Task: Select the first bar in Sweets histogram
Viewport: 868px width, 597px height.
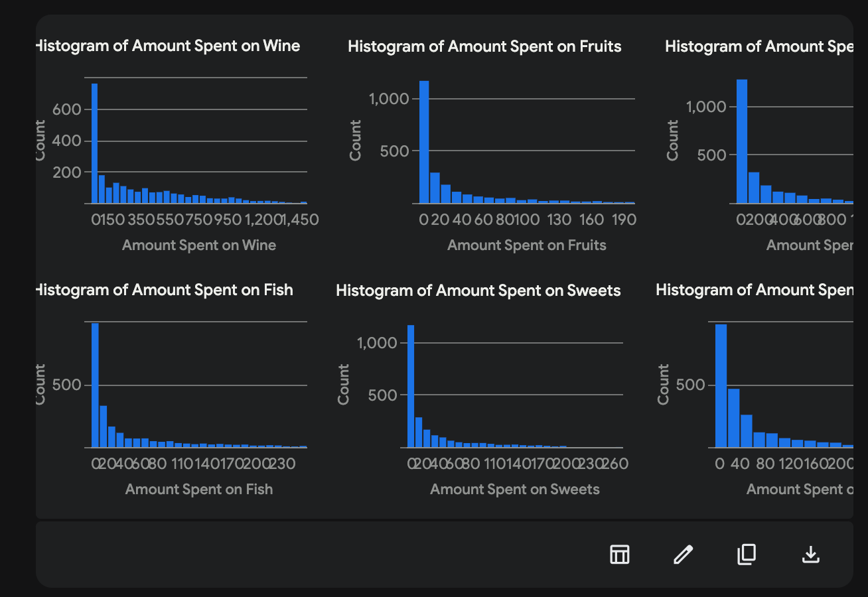Action: click(411, 386)
